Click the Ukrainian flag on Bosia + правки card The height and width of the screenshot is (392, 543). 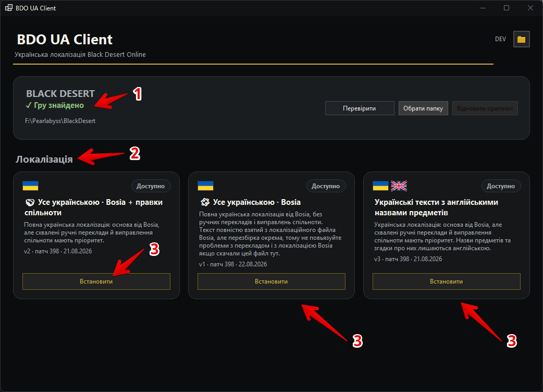[30, 186]
